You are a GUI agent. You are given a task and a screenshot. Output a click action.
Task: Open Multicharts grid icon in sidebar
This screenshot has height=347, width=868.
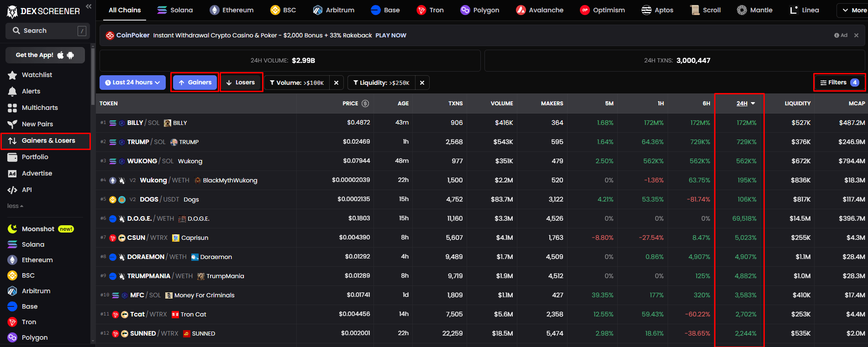[x=12, y=108]
